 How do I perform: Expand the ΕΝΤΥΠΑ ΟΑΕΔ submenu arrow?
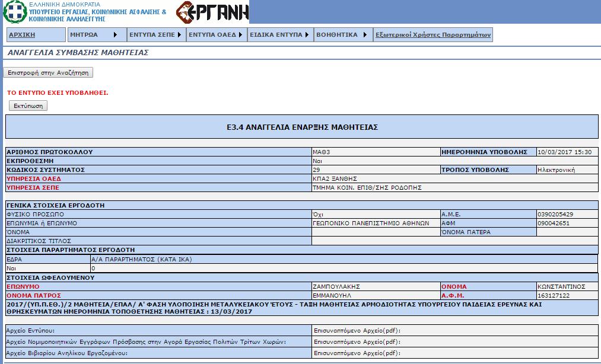[240, 34]
